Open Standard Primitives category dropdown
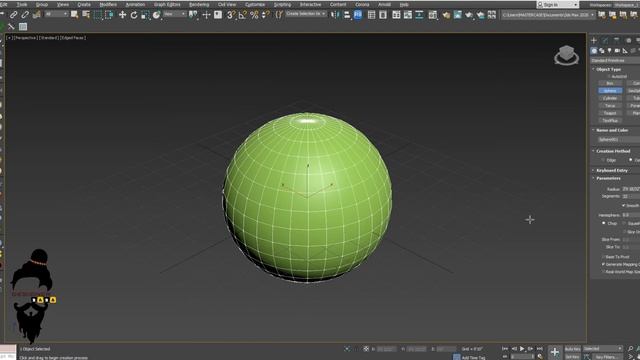This screenshot has height=360, width=640. [x=615, y=60]
